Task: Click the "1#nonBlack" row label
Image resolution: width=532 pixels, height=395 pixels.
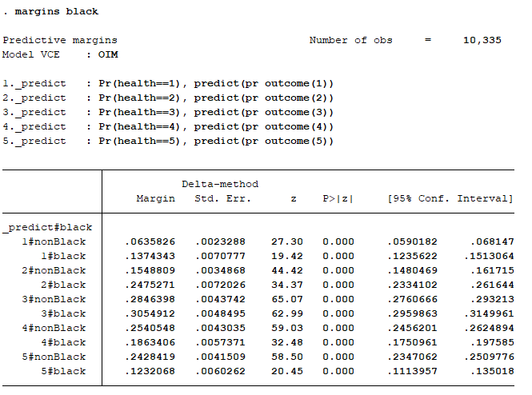Action: (54, 242)
